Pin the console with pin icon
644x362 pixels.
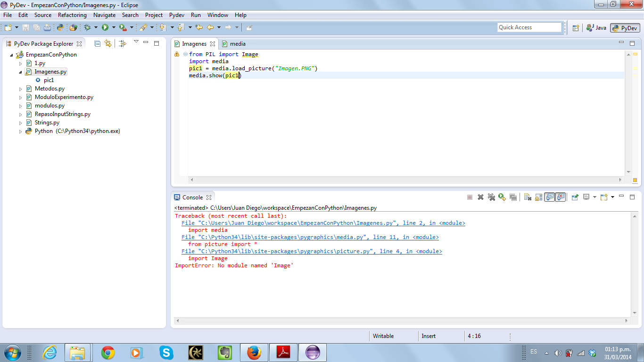pyautogui.click(x=575, y=197)
